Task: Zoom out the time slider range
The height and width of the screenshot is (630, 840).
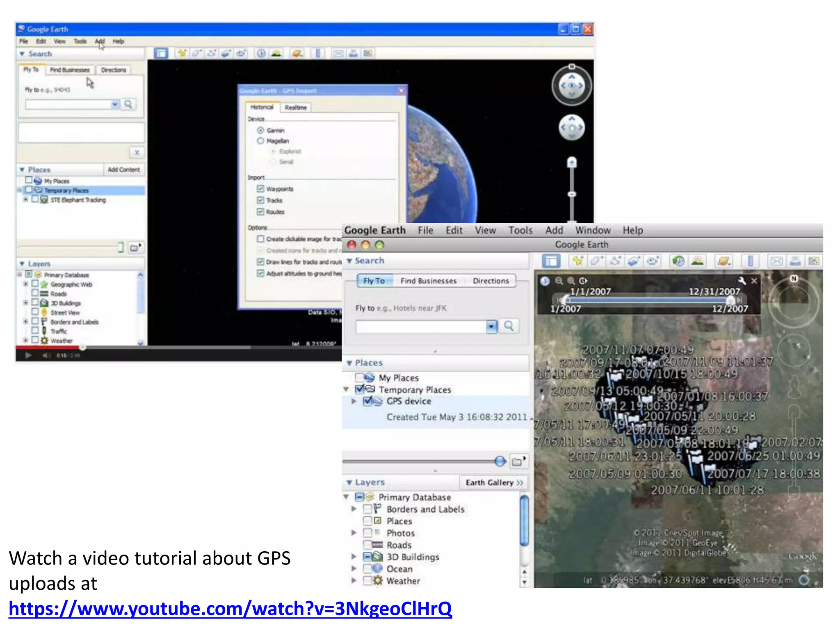Action: tap(559, 281)
